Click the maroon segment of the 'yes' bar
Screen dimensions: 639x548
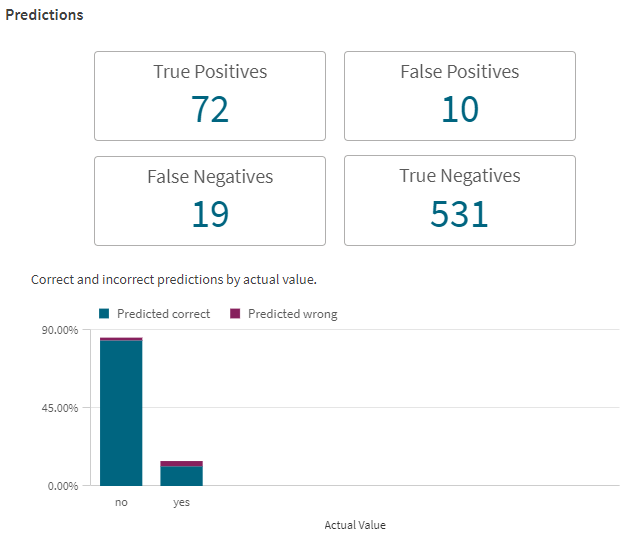[x=181, y=463]
